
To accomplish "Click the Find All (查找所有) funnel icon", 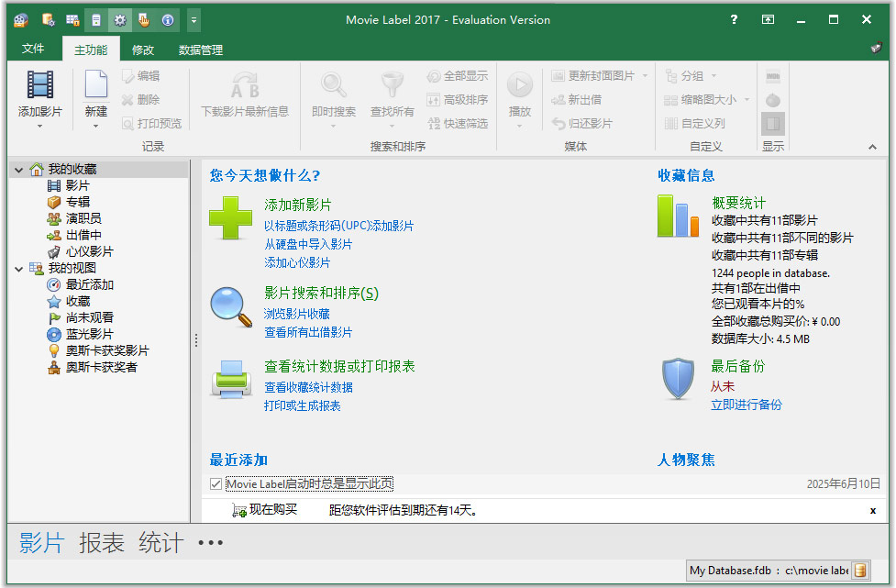I will click(392, 84).
